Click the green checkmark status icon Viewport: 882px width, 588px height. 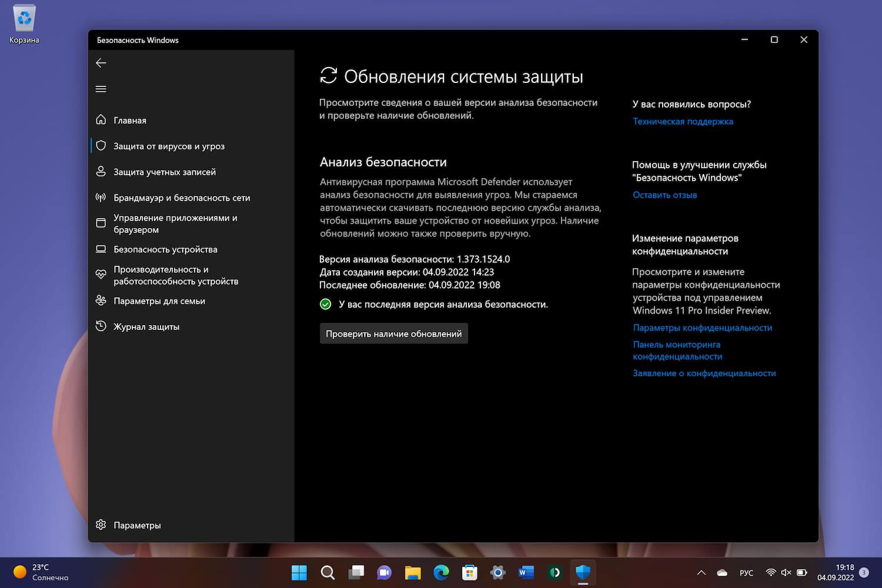click(x=325, y=304)
